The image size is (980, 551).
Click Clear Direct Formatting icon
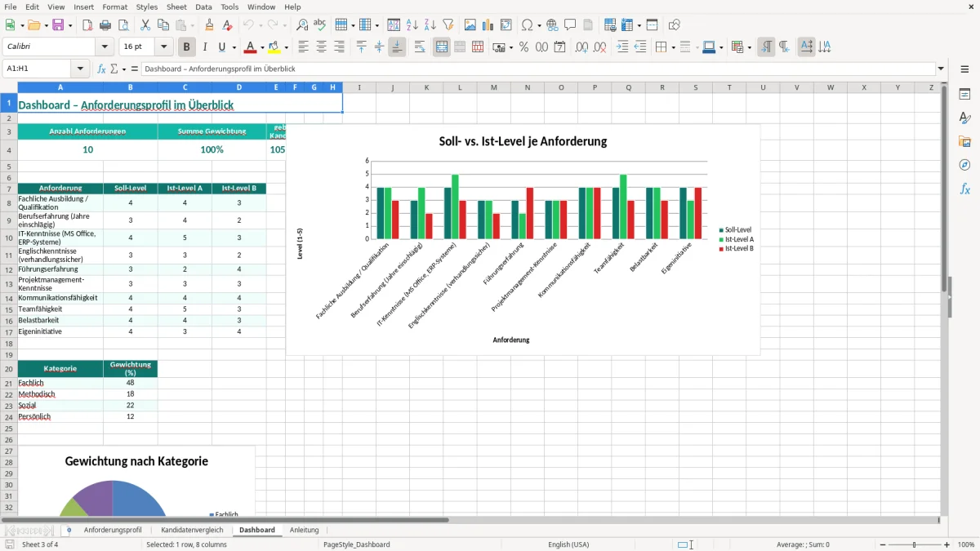[x=226, y=25]
